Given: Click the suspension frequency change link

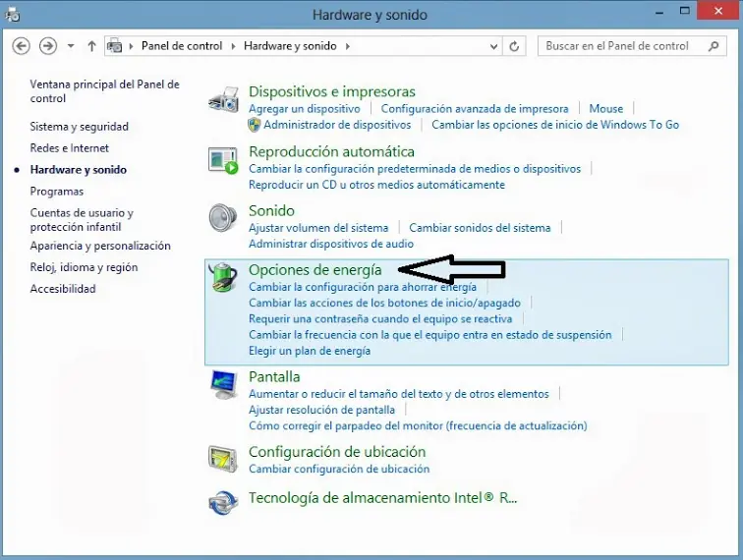Looking at the screenshot, I should tap(429, 335).
